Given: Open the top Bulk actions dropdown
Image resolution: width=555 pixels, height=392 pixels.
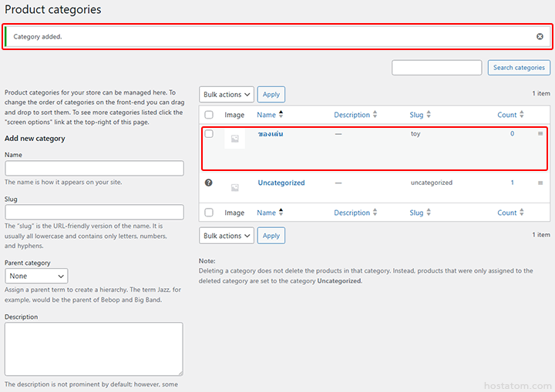Looking at the screenshot, I should coord(227,95).
